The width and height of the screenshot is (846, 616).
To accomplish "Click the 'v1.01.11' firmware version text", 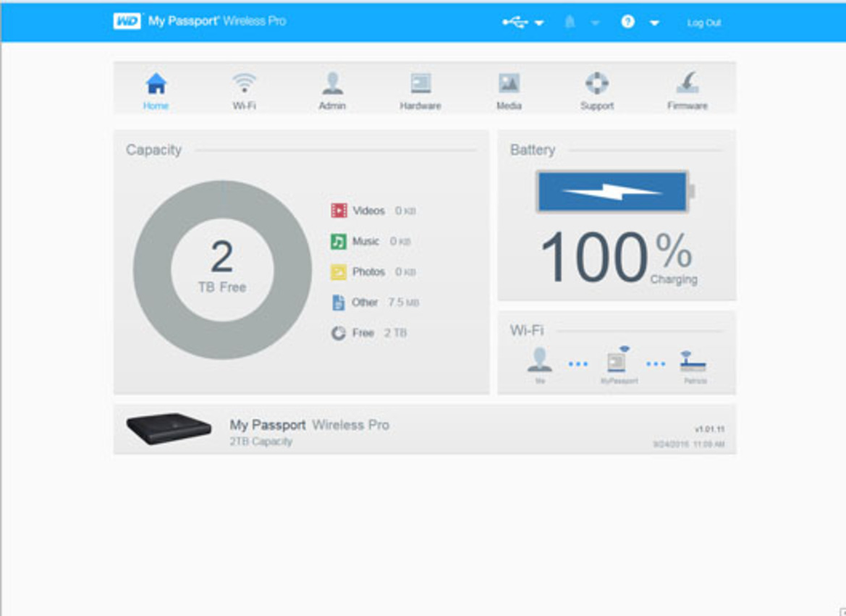I will pos(709,429).
